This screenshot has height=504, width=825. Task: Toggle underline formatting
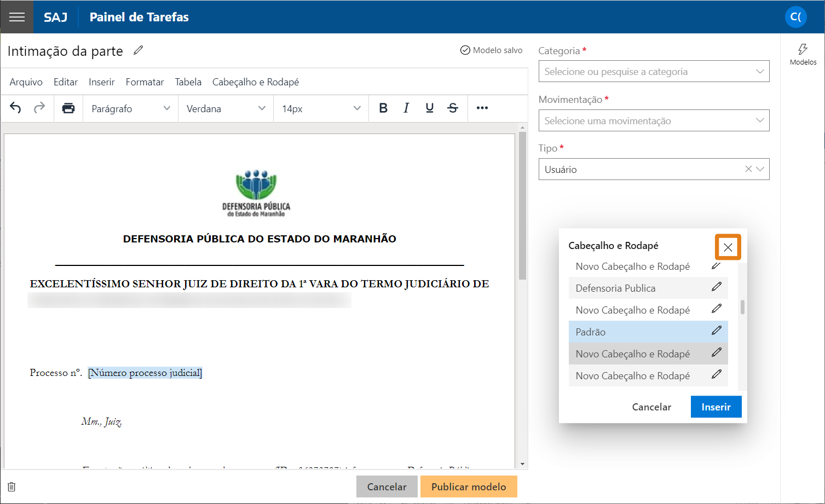coord(430,108)
